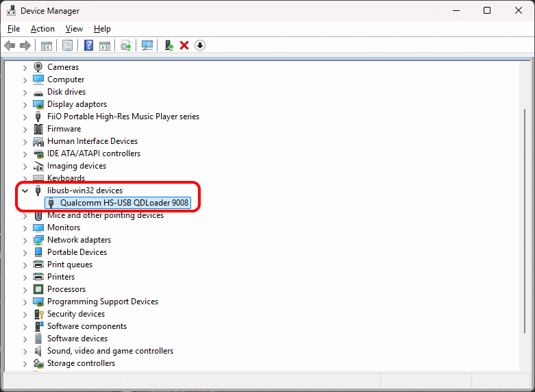The width and height of the screenshot is (535, 392).
Task: Expand the FiiO Portable High-Res Music Player node
Action: pos(25,117)
